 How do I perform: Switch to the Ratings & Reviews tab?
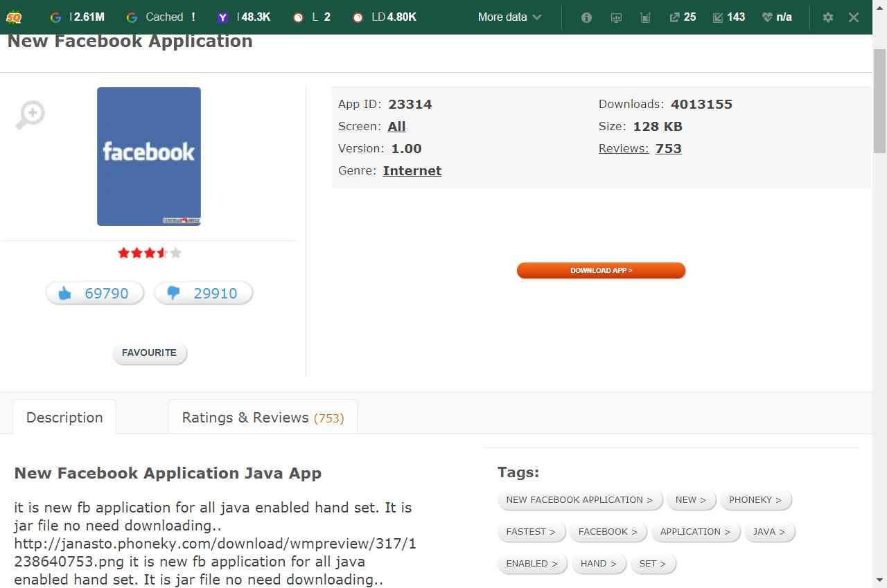pyautogui.click(x=262, y=416)
